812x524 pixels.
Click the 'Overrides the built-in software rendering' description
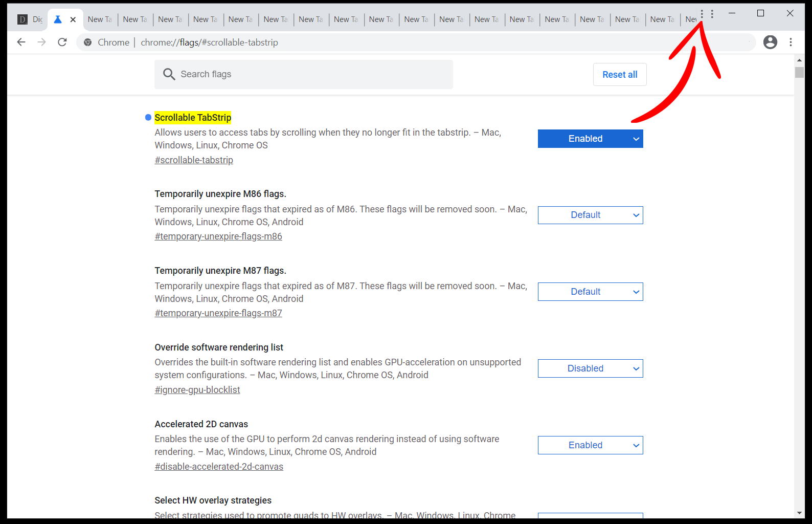[x=337, y=368]
